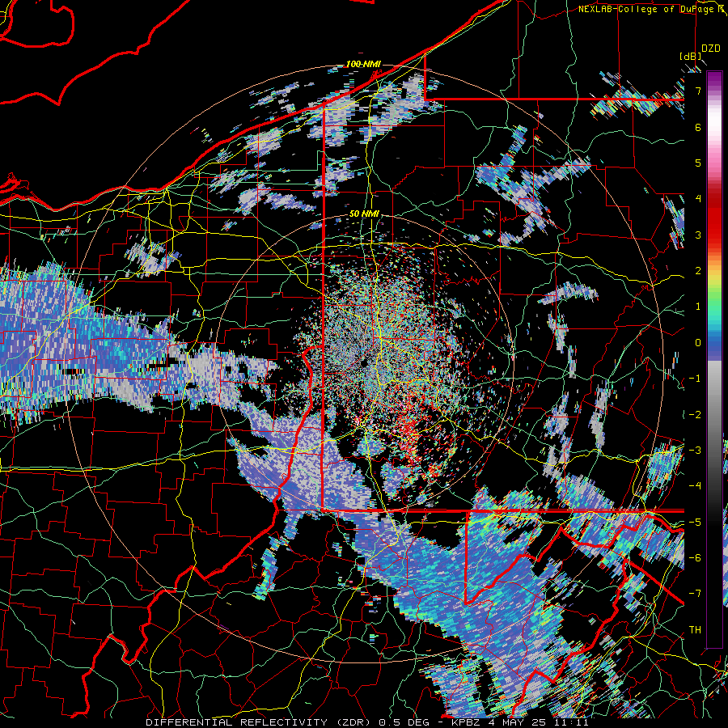The width and height of the screenshot is (728, 728).
Task: Click the 5 value on color scale
Action: (x=698, y=163)
